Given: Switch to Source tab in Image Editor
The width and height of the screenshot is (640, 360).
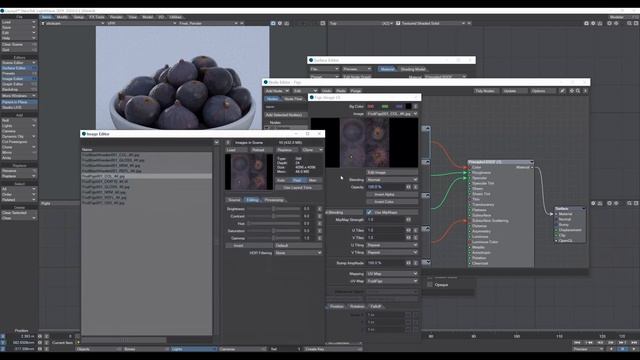Looking at the screenshot, I should 234,200.
